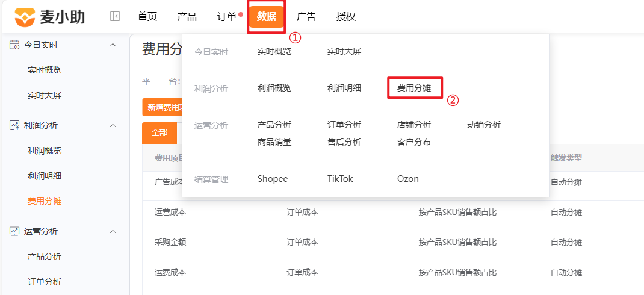The width and height of the screenshot is (644, 295).
Task: Click the 运营分析 monitor icon in sidebar
Action: point(14,231)
